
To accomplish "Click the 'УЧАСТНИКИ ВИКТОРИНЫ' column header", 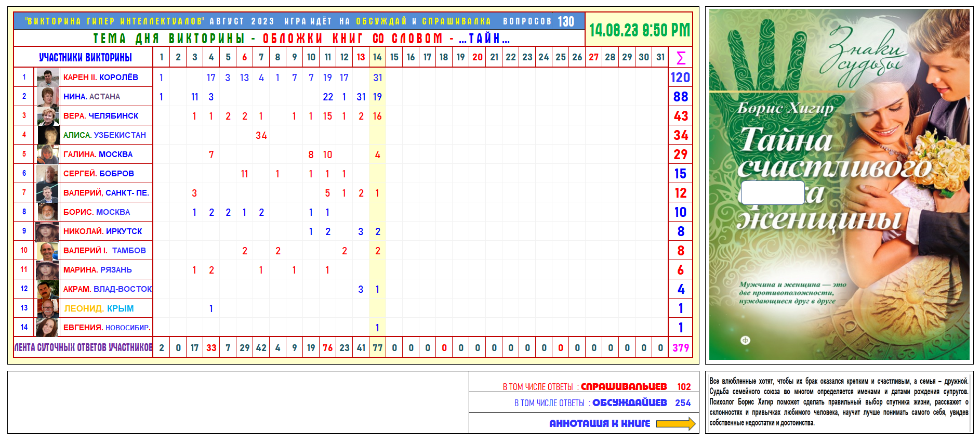I will pyautogui.click(x=85, y=57).
